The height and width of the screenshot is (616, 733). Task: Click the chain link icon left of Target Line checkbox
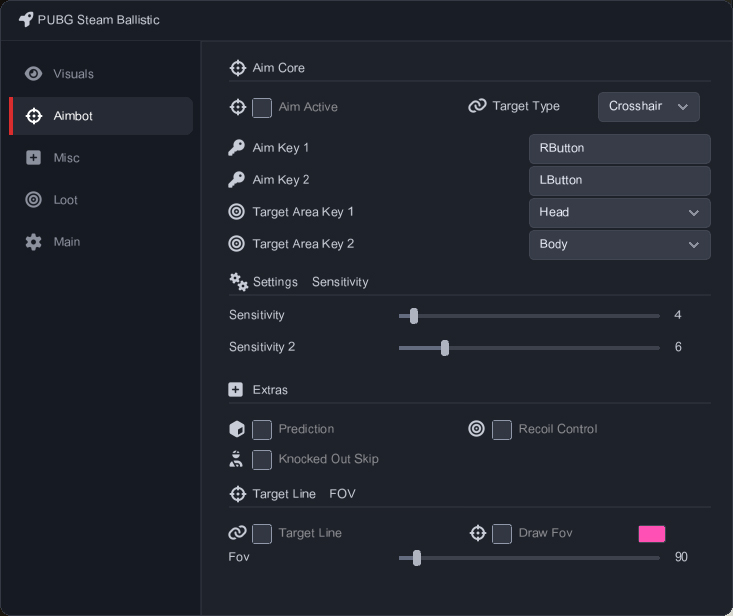pyautogui.click(x=237, y=533)
